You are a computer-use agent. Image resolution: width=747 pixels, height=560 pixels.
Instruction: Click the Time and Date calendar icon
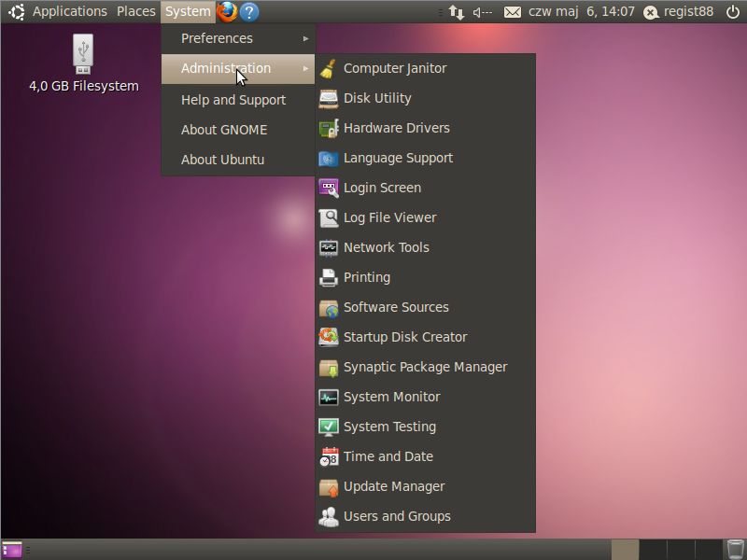coord(329,457)
